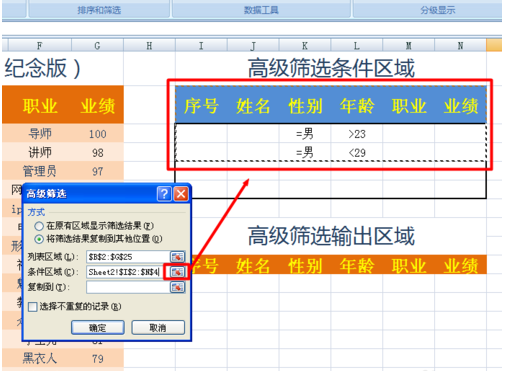Viewport: 505px width, 371px height.
Task: Close the 高级筛选 dialog
Action: pyautogui.click(x=181, y=194)
